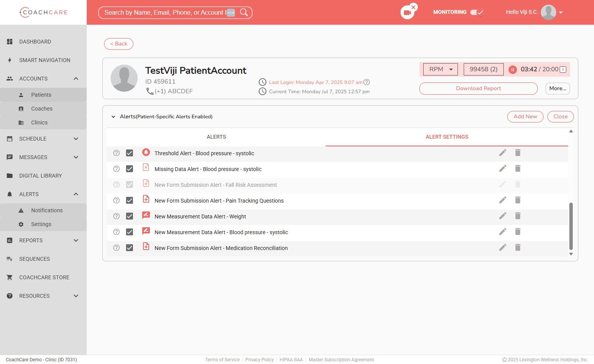Image resolution: width=594 pixels, height=364 pixels.
Task: Collapse the Alerts panel chevron
Action: coord(113,117)
